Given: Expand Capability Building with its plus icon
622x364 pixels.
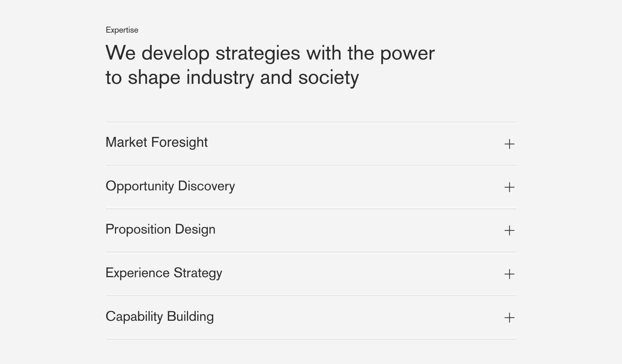Looking at the screenshot, I should point(509,317).
